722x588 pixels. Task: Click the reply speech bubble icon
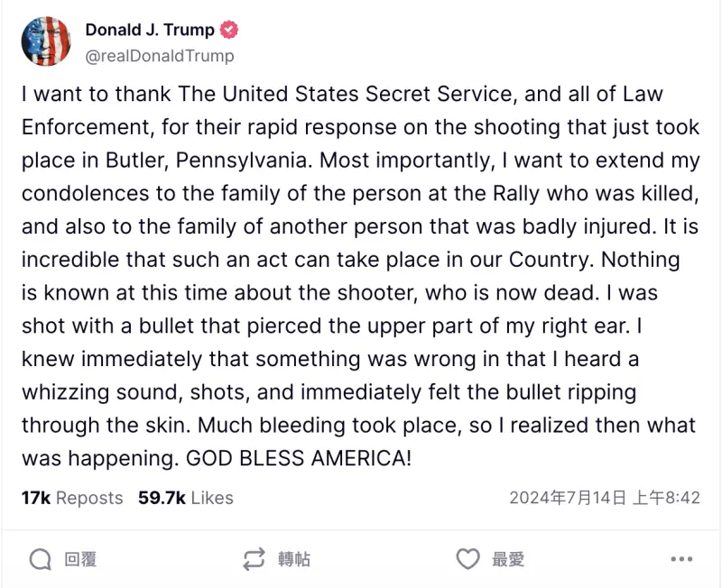40,560
